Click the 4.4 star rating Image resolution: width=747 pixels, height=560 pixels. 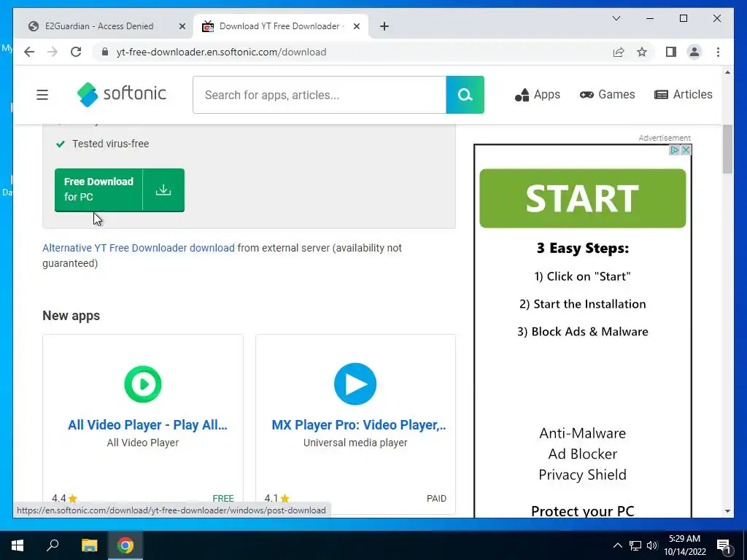(64, 499)
